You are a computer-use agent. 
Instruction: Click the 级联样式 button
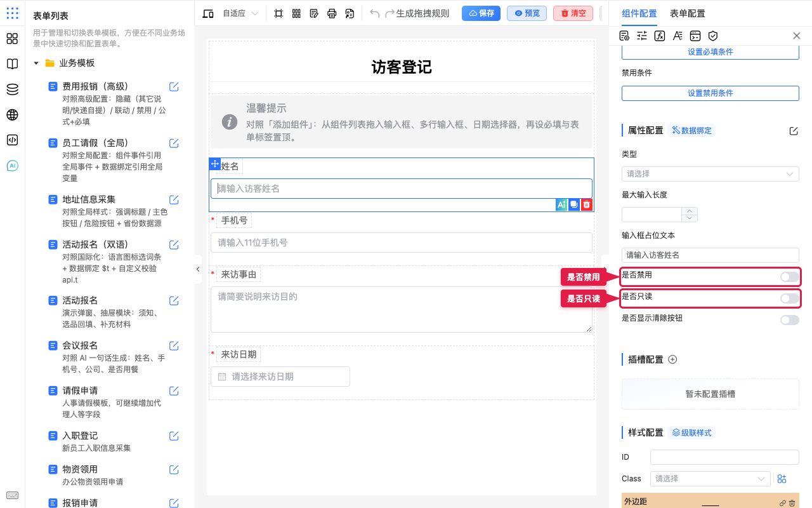691,433
